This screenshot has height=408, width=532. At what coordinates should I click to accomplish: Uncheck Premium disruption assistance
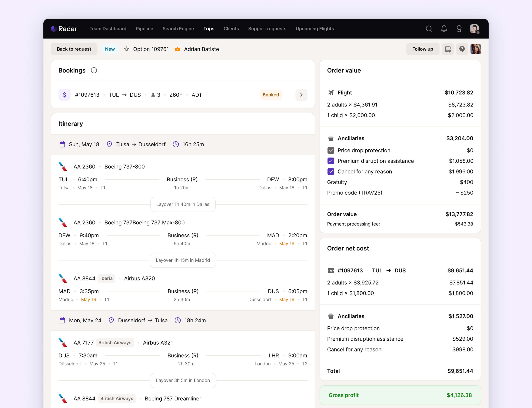(331, 161)
